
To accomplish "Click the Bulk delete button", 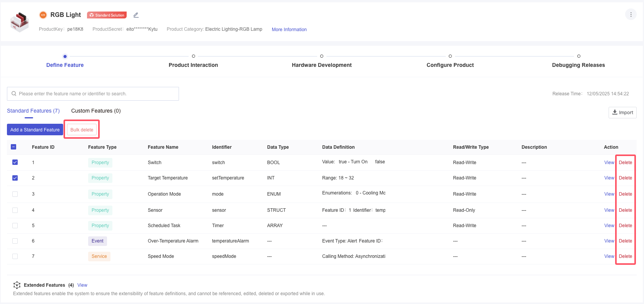I will point(82,130).
